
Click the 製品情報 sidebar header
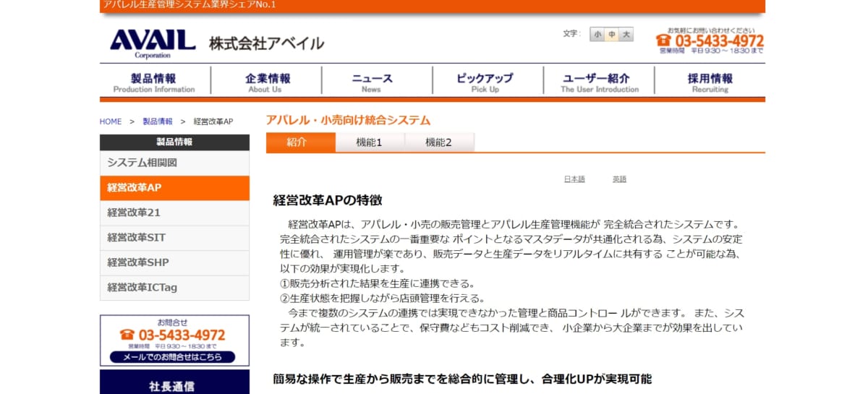click(174, 142)
